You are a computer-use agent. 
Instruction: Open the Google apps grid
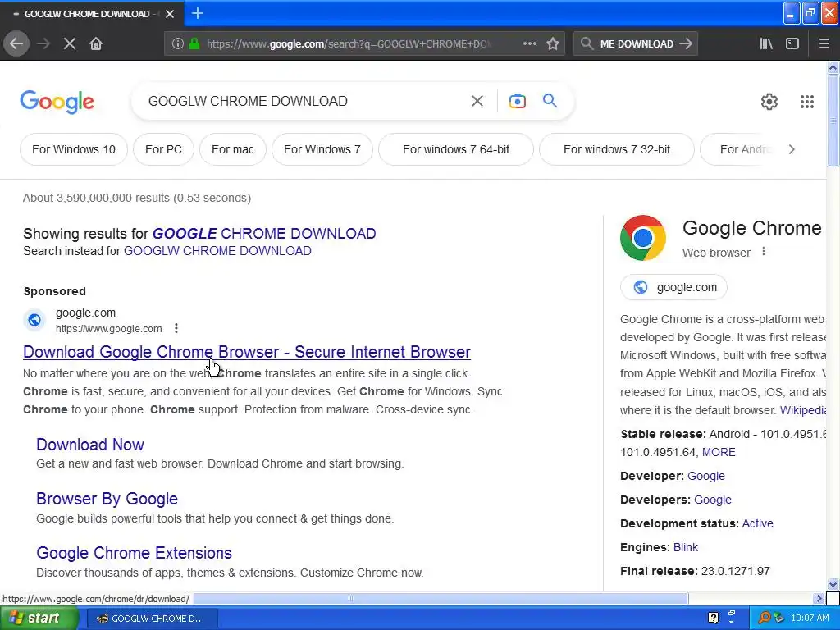coord(807,101)
